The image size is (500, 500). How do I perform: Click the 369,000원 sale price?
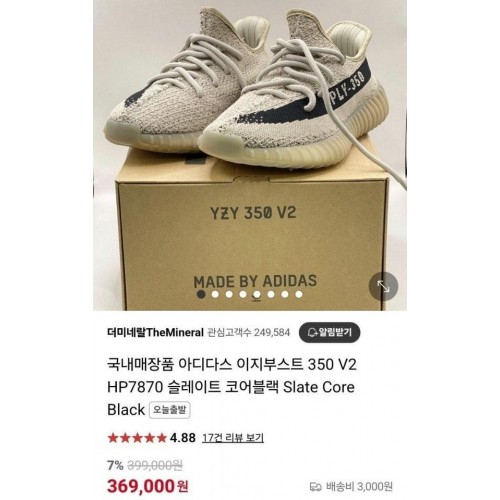148,486
